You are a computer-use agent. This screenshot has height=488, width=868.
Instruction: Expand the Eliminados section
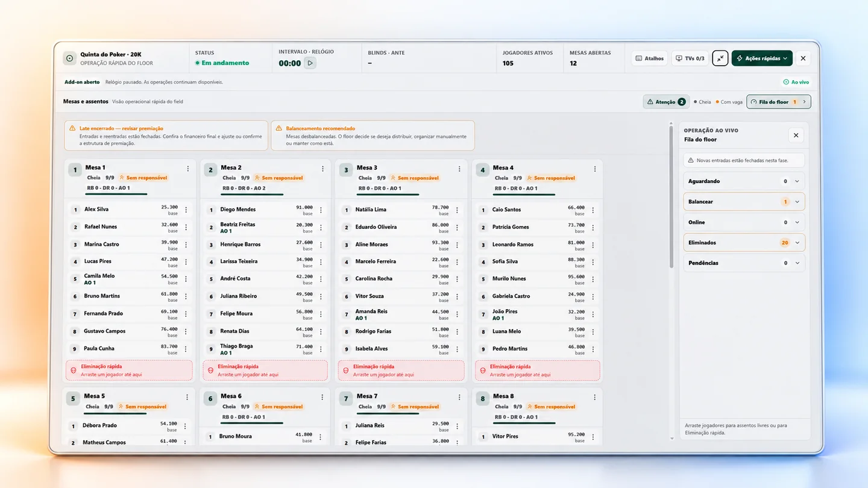[x=744, y=243]
